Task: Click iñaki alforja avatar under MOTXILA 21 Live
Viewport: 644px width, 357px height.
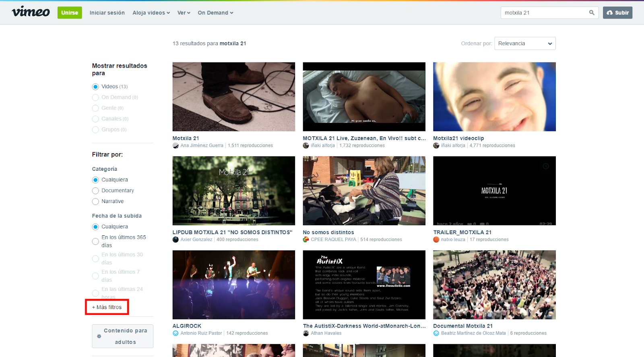Action: tap(306, 145)
